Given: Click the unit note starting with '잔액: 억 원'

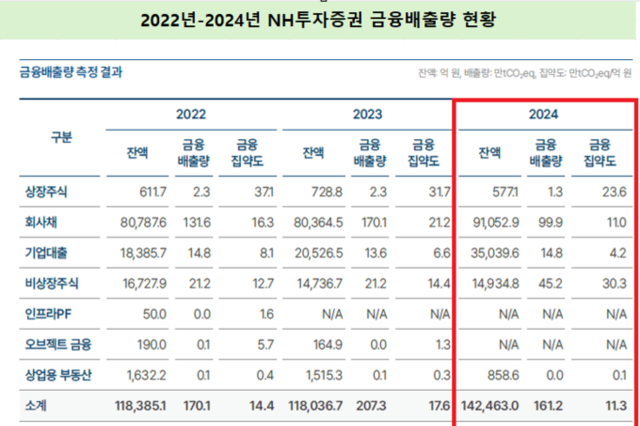Looking at the screenshot, I should tap(525, 73).
